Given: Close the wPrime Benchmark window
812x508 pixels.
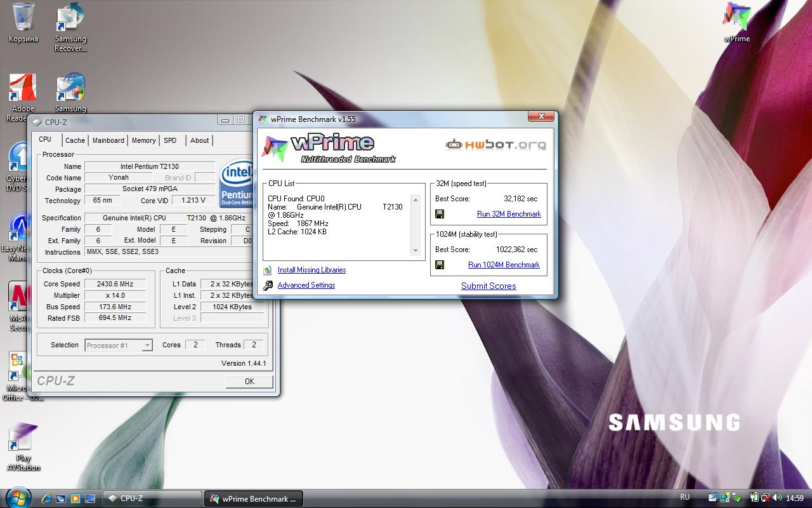Looking at the screenshot, I should click(x=541, y=116).
